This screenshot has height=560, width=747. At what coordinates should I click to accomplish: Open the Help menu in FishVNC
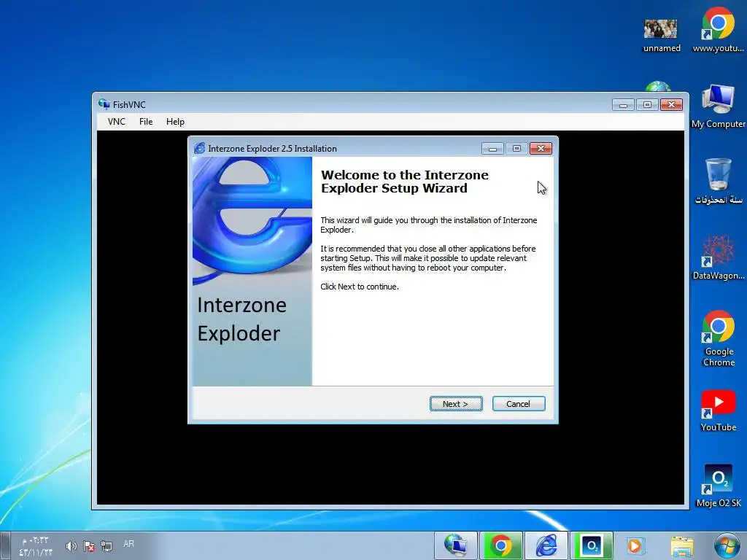pyautogui.click(x=175, y=122)
